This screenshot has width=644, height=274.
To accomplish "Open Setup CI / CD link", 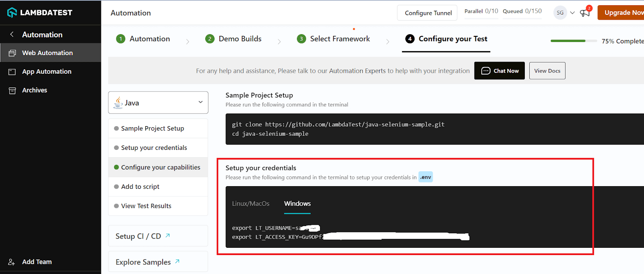I will [158, 236].
